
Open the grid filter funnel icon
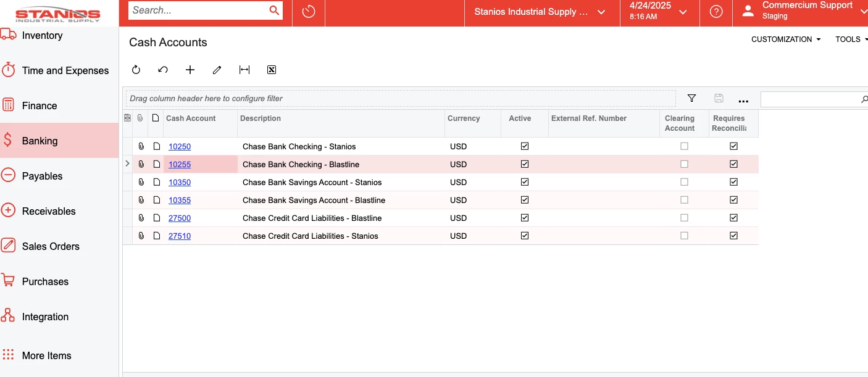click(691, 98)
